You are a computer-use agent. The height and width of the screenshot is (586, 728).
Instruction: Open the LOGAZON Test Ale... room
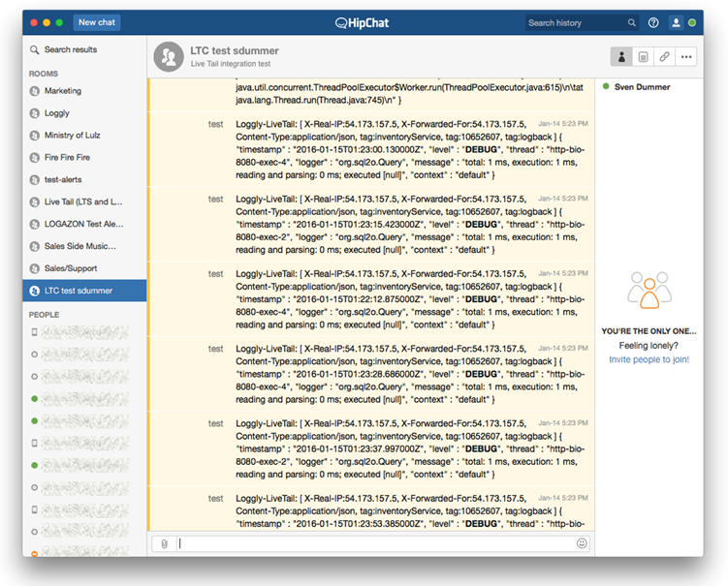pyautogui.click(x=83, y=224)
